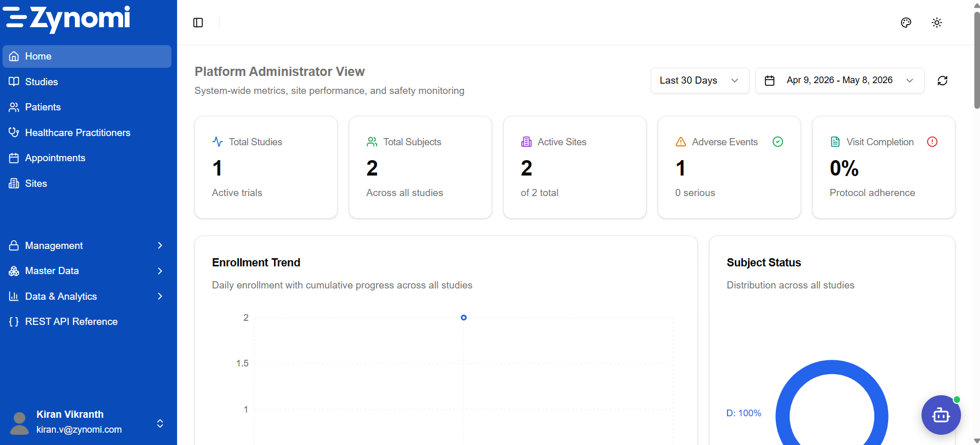
Task: Refresh the dashboard data
Action: pos(943,81)
